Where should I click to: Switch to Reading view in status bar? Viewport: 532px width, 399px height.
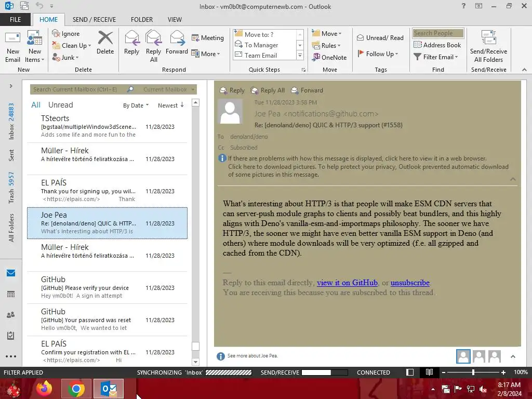429,372
